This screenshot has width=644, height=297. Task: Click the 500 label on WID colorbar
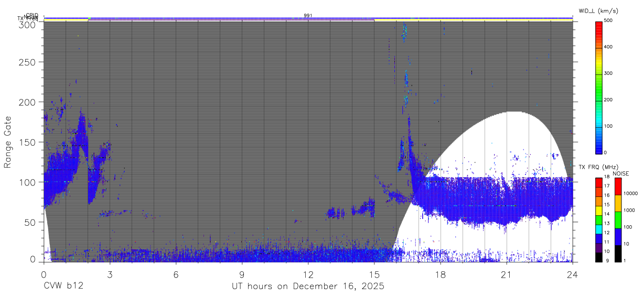click(608, 21)
